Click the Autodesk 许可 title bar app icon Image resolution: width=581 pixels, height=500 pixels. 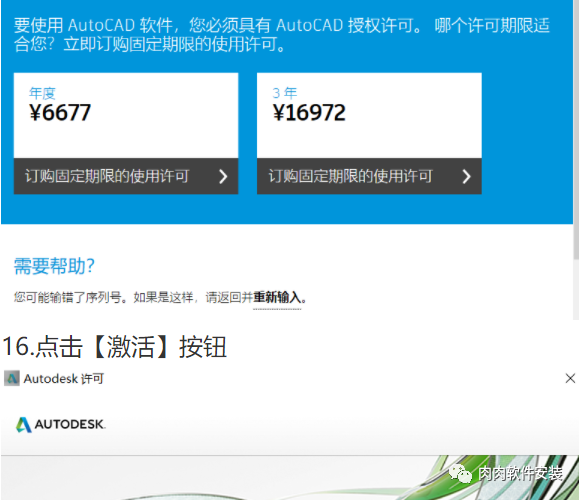click(12, 378)
